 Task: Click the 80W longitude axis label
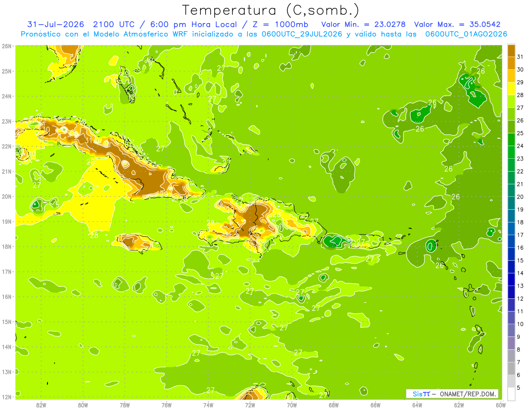[x=83, y=405]
